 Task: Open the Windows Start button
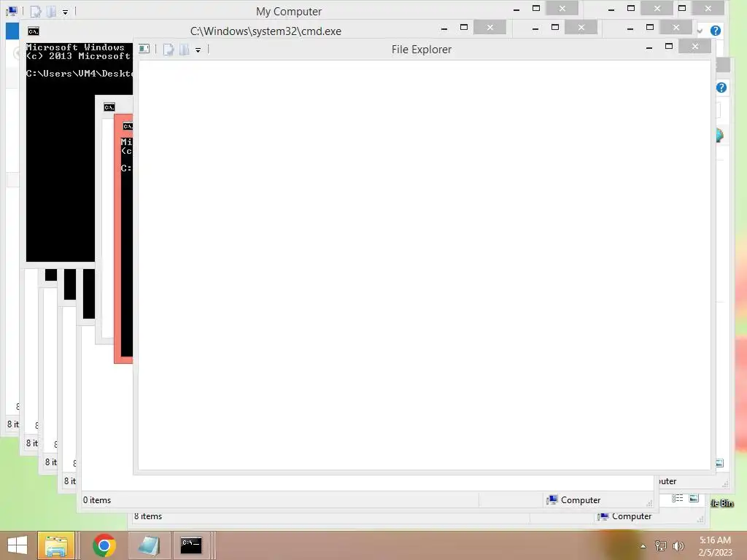click(18, 545)
